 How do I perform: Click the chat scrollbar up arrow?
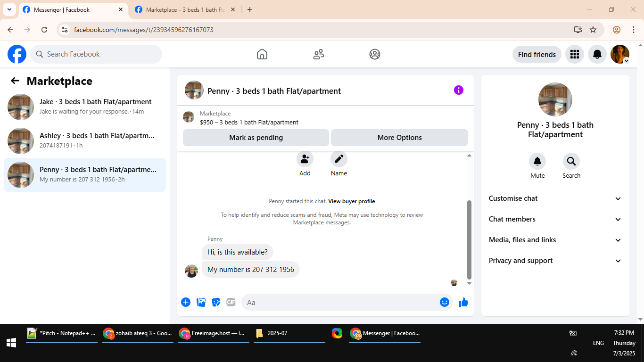point(469,156)
